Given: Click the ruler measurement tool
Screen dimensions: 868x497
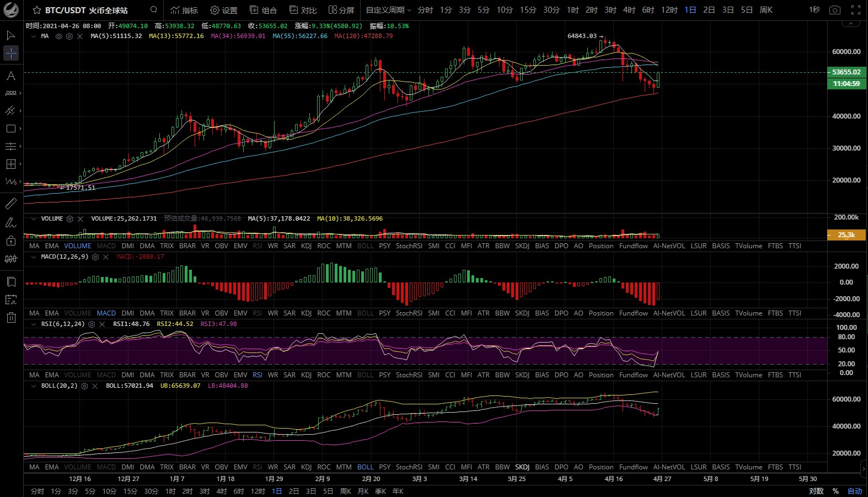Looking at the screenshot, I should pos(10,204).
